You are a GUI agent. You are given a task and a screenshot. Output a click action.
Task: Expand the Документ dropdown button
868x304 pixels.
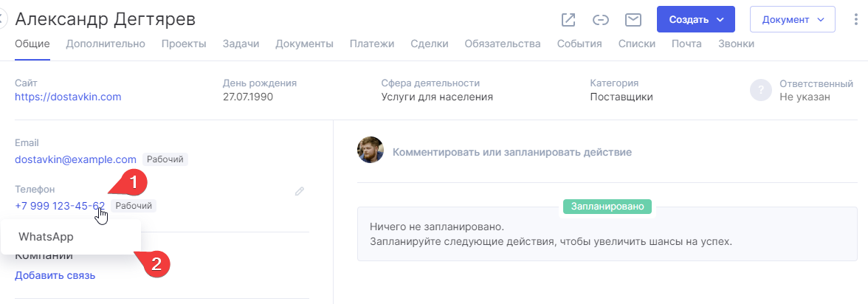point(792,20)
